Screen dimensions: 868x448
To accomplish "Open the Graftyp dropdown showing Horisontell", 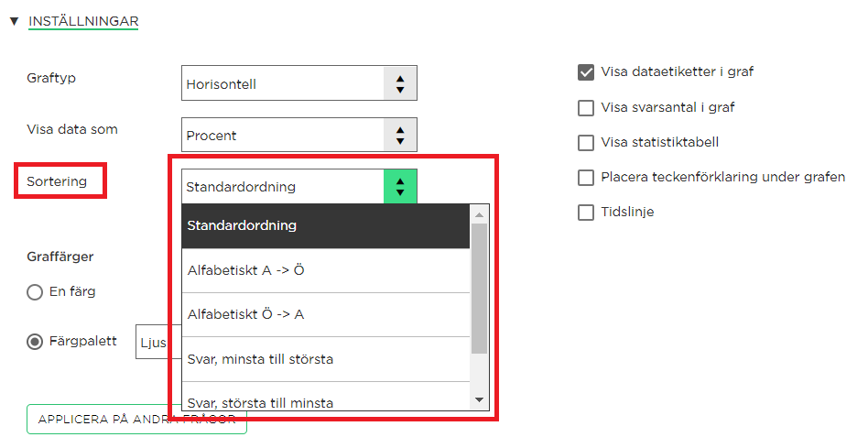I will click(298, 83).
